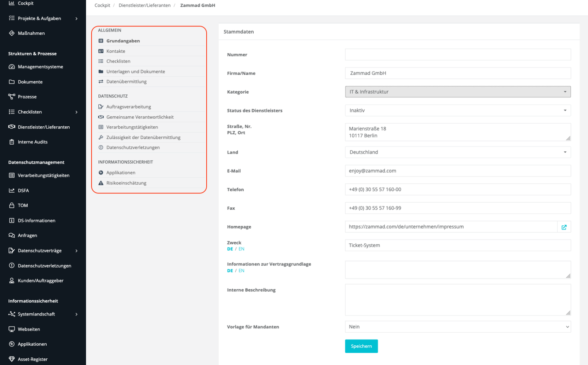Screen dimensions: 588x365
Task: Open the Auftragsverarbeitung section
Action: 129,107
